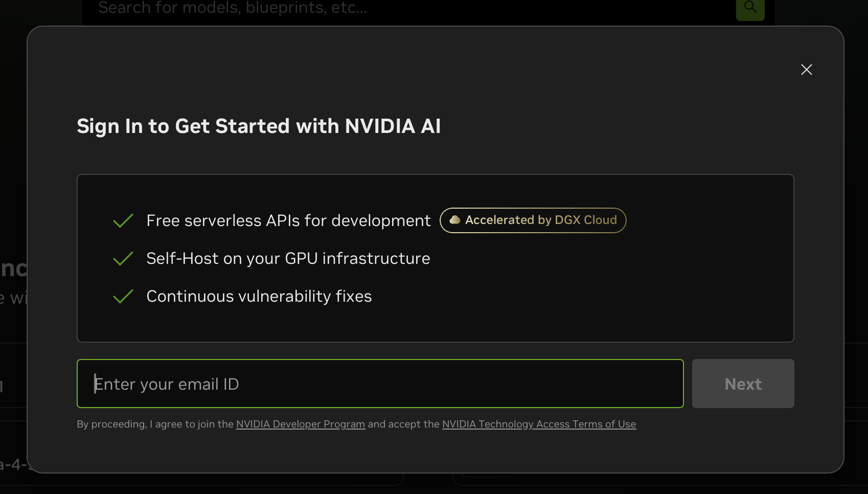
Task: Click the Sign In to Get Started heading
Action: [258, 126]
